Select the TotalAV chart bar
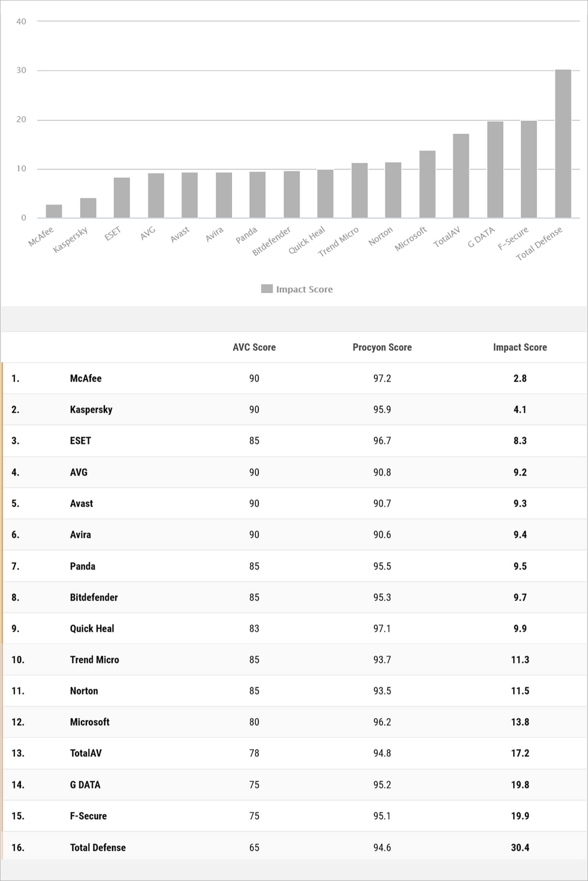The width and height of the screenshot is (588, 881). pos(461,176)
